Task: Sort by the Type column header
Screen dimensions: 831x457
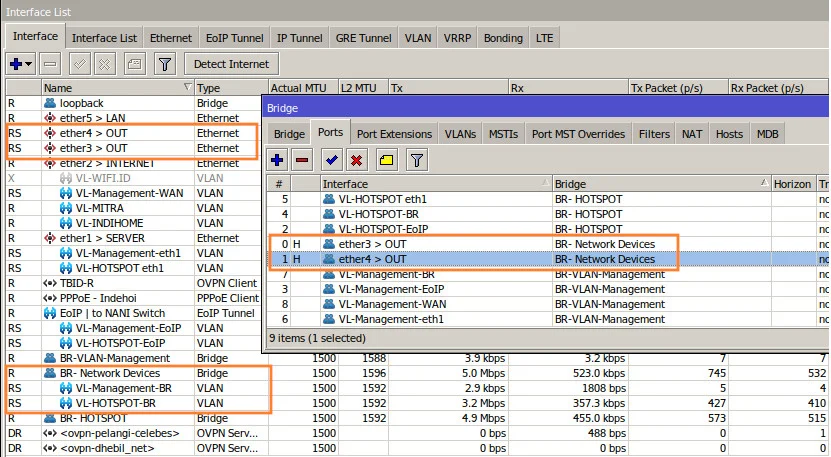Action: (x=232, y=88)
